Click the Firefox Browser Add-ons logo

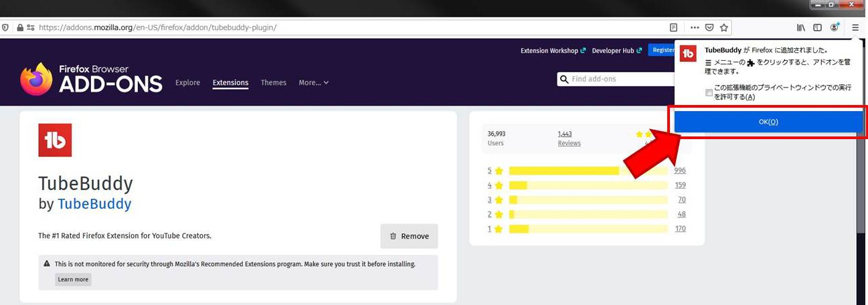coord(91,79)
